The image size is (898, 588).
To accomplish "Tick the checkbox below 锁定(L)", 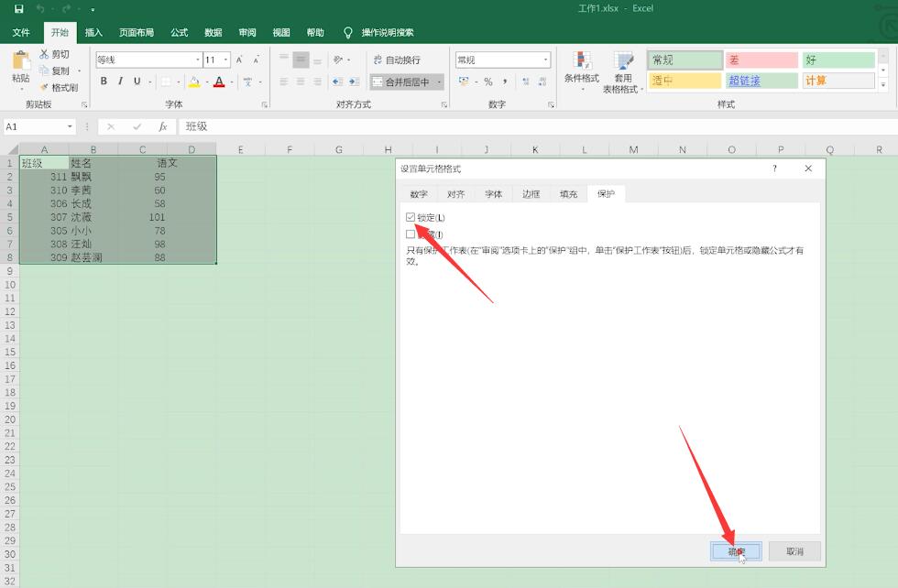I will pyautogui.click(x=411, y=234).
